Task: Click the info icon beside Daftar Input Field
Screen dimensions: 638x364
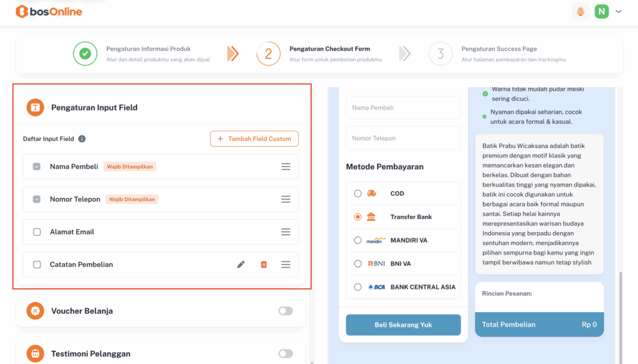Action: (82, 139)
